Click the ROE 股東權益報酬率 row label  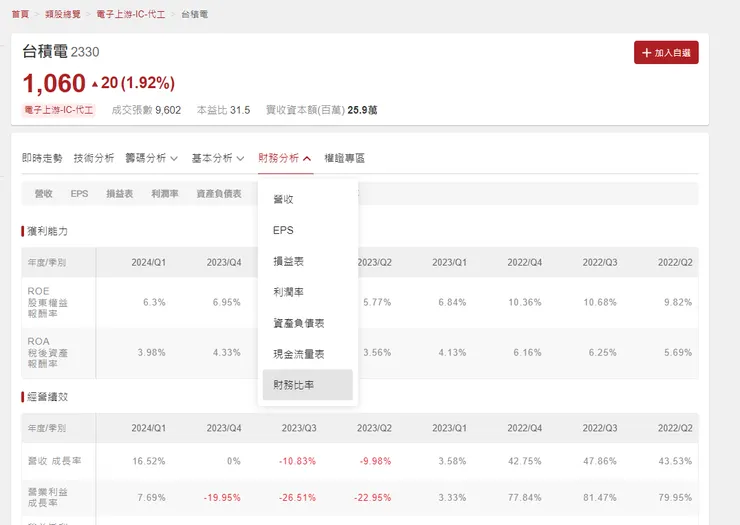48,302
